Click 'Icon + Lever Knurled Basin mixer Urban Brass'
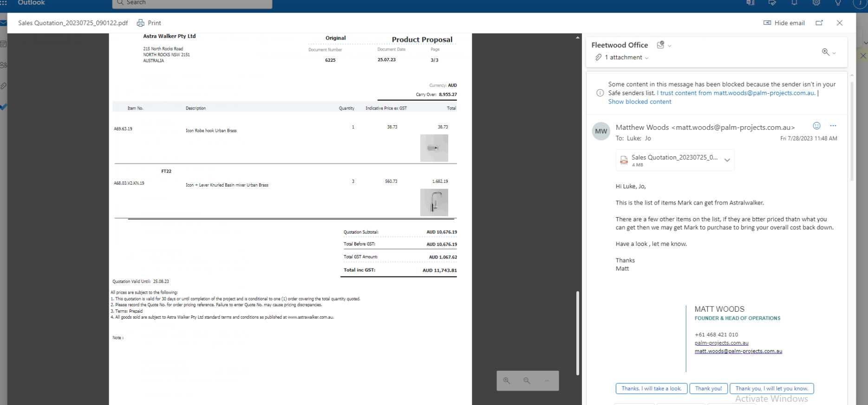 tap(227, 185)
